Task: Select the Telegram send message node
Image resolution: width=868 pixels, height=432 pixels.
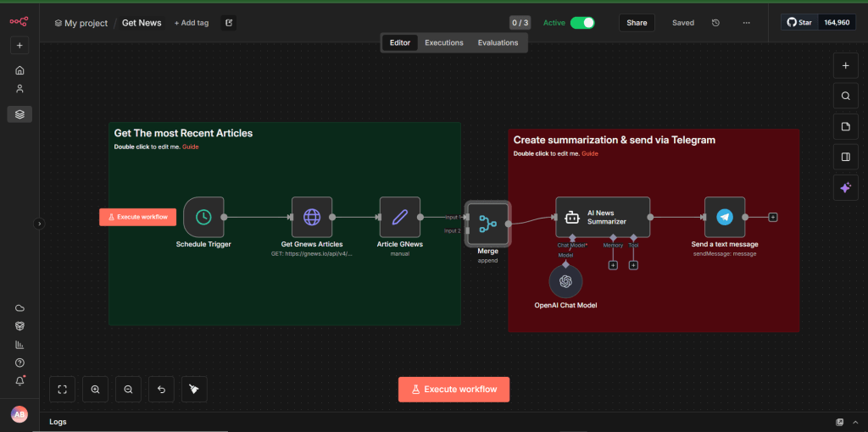Action: 724,217
